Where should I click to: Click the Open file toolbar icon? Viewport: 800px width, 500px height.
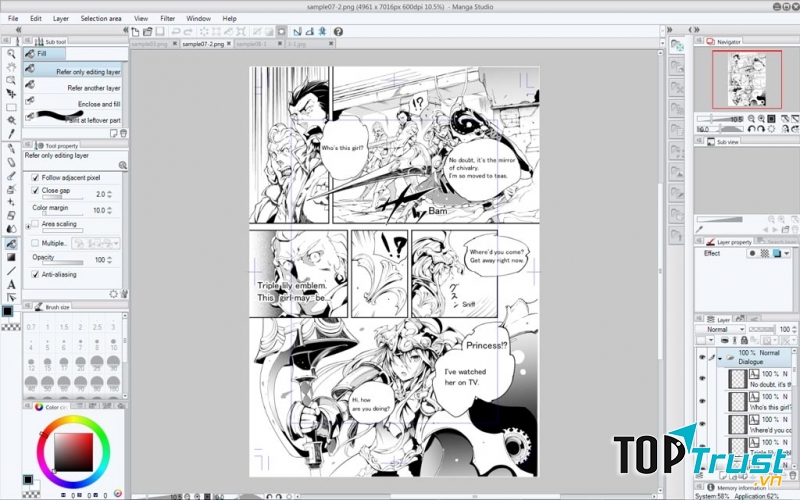147,32
